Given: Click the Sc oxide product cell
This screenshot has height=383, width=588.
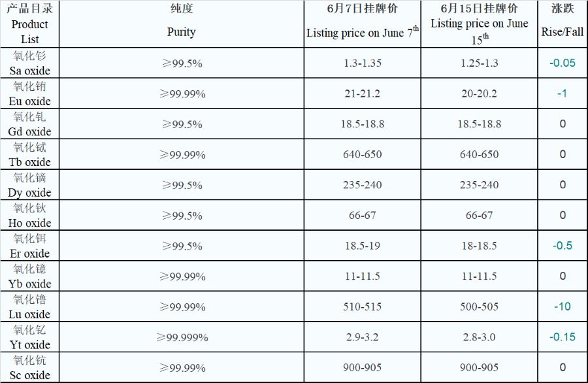Looking at the screenshot, I should (x=29, y=367).
